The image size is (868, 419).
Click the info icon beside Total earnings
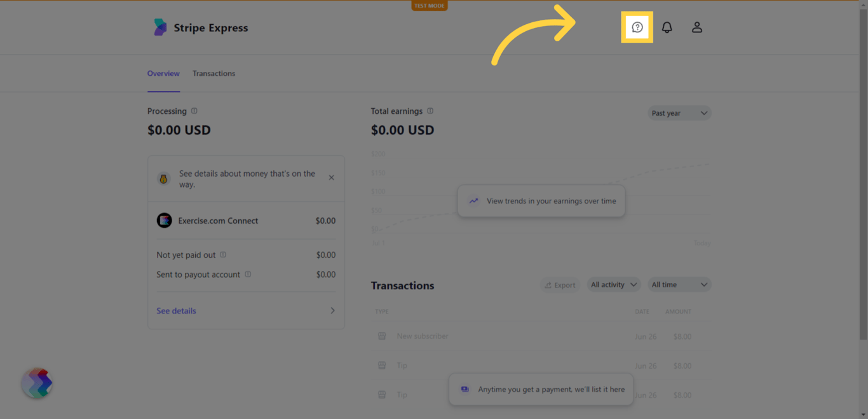pos(430,111)
